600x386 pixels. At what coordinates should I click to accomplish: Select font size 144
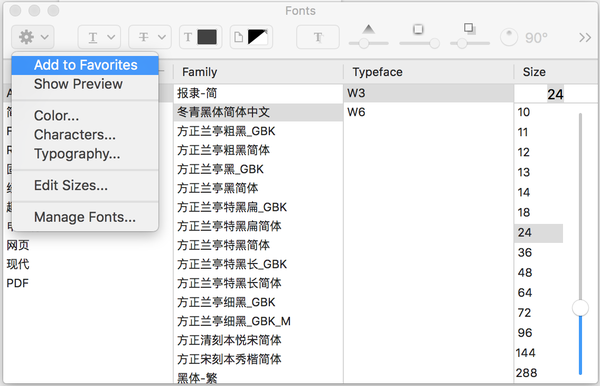[x=539, y=353]
